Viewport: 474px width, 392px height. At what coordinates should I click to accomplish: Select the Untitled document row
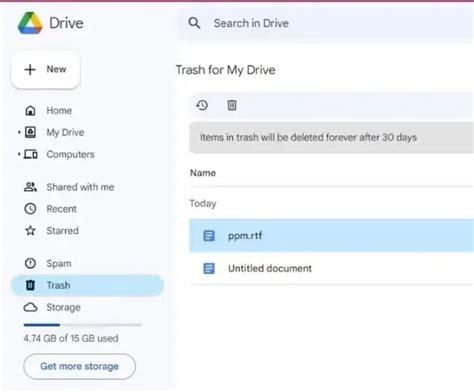(x=332, y=268)
